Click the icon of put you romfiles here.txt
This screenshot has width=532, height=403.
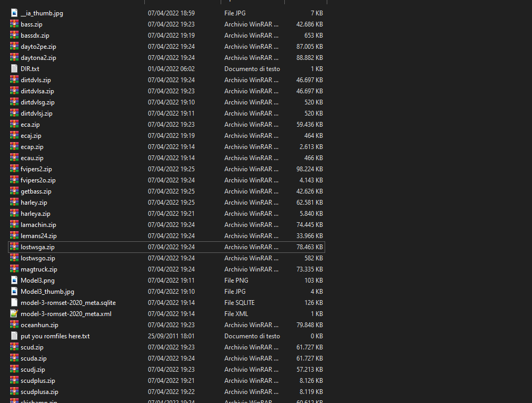tap(14, 336)
